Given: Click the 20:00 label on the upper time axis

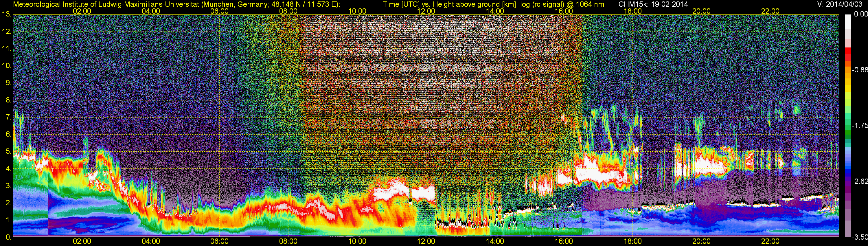Looking at the screenshot, I should point(702,11).
